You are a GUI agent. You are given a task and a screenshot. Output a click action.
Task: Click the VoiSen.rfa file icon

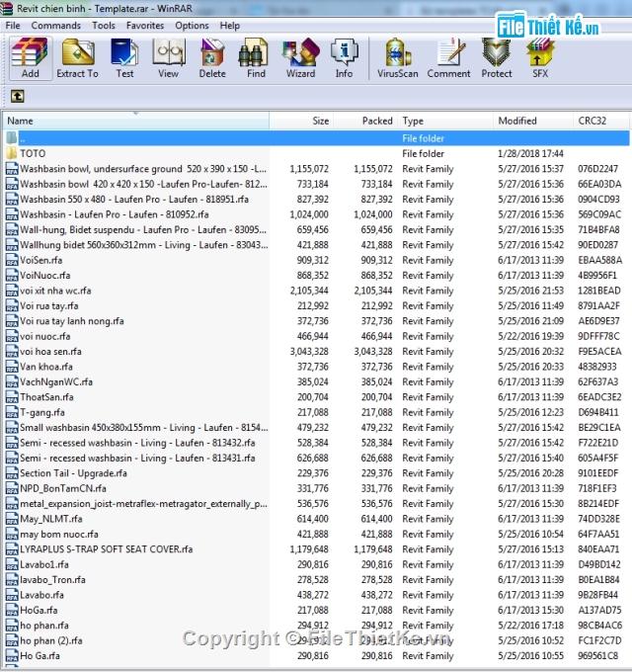[x=12, y=260]
